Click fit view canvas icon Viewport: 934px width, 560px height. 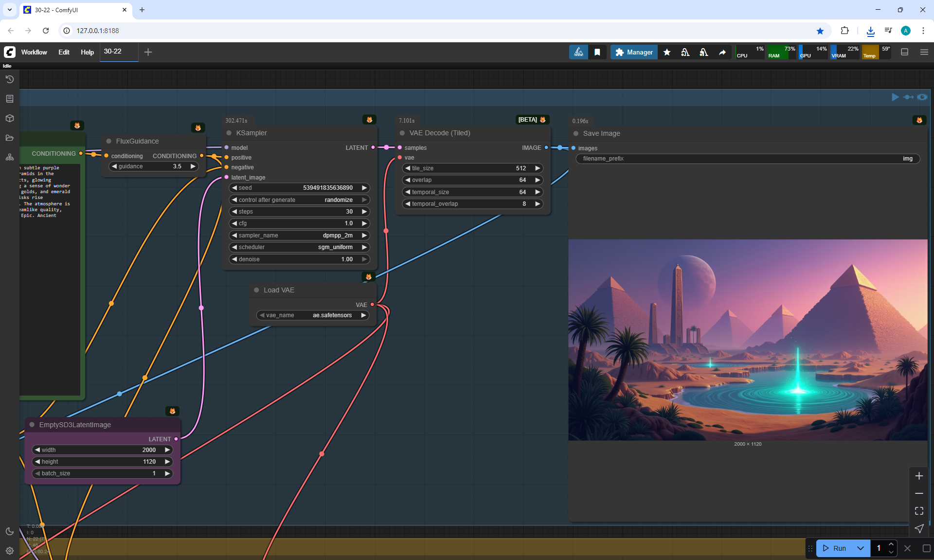[919, 511]
